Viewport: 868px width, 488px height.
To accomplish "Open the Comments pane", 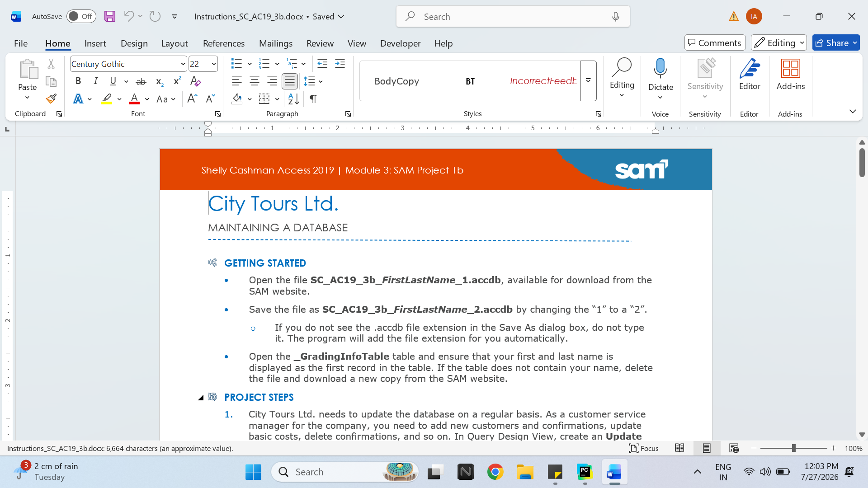I will click(715, 43).
